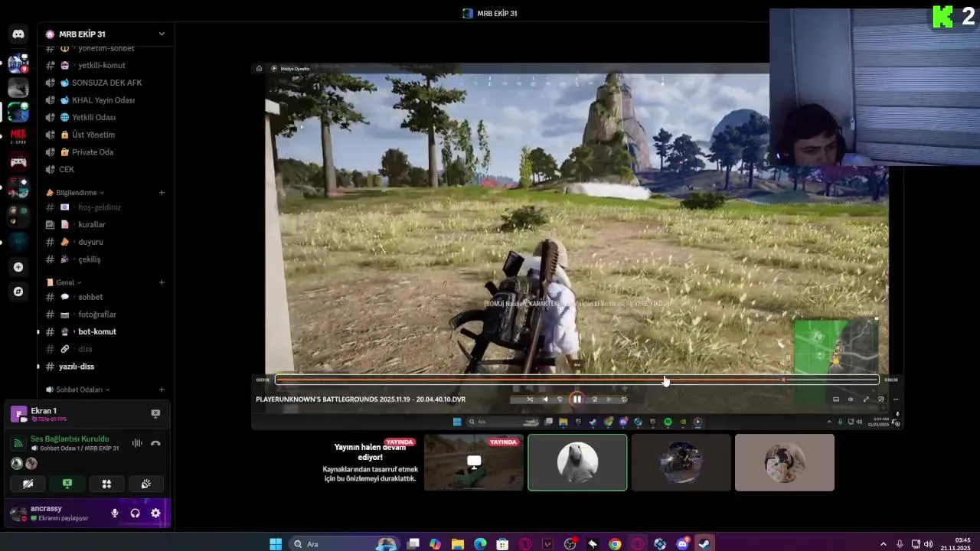Stop streaming icon next to Ekran 1

click(155, 413)
